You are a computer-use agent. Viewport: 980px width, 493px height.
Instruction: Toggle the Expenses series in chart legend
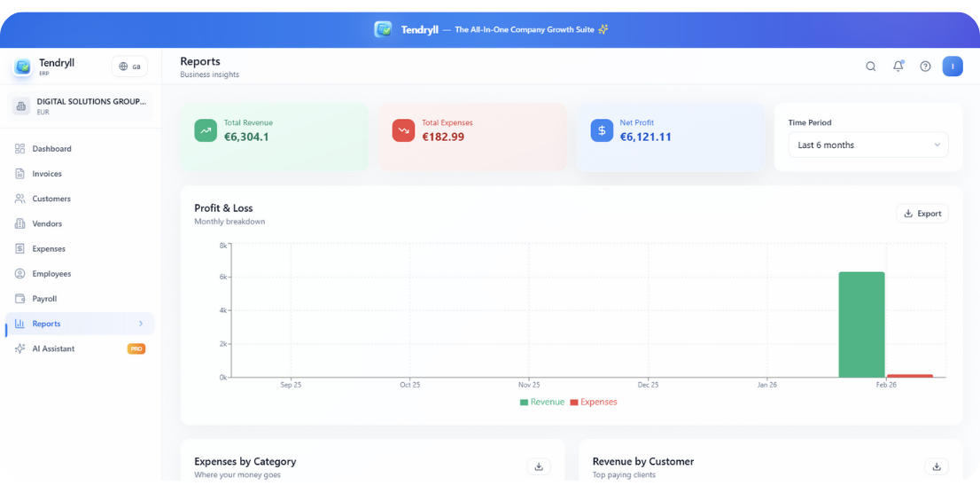tap(593, 402)
